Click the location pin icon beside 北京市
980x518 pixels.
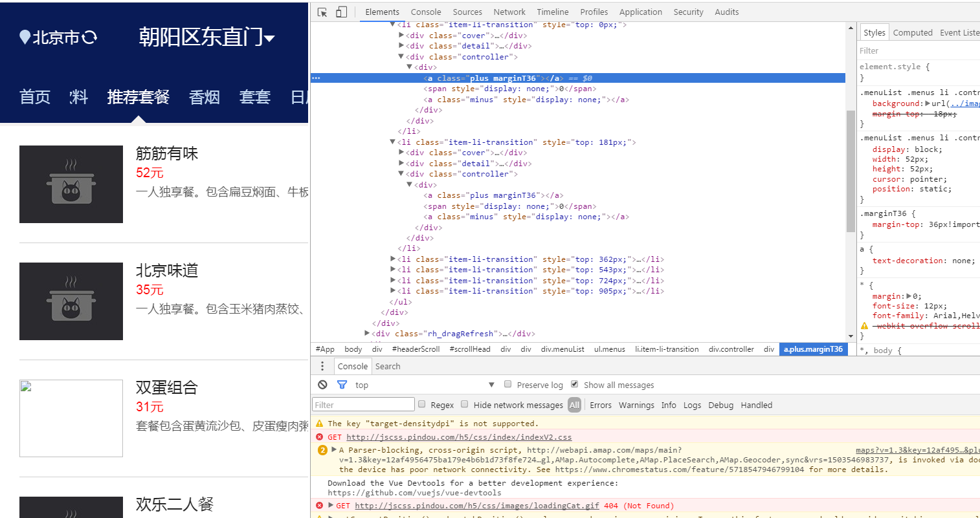point(25,38)
